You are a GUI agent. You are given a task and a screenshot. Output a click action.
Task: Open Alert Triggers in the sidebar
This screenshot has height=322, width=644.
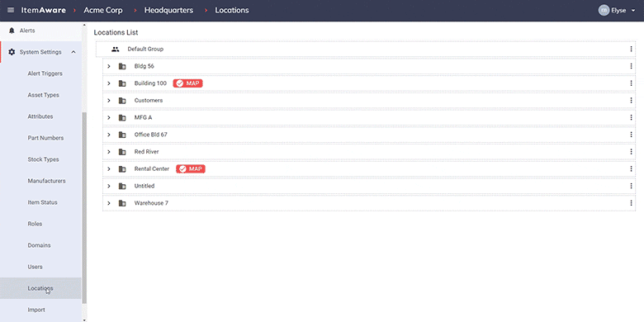(x=45, y=73)
